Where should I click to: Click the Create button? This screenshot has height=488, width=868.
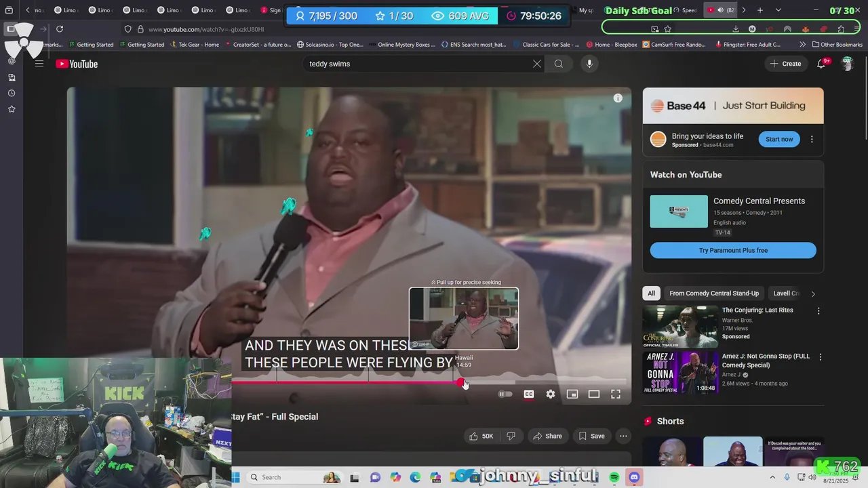pos(786,64)
